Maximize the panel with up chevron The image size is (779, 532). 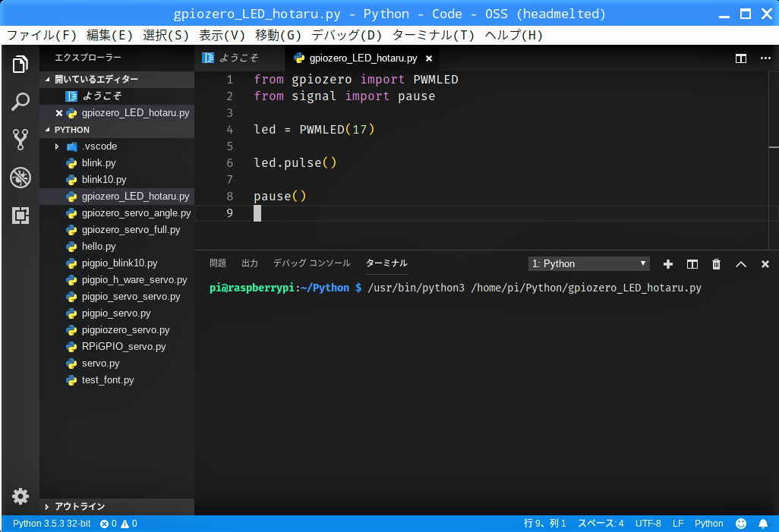tap(741, 264)
